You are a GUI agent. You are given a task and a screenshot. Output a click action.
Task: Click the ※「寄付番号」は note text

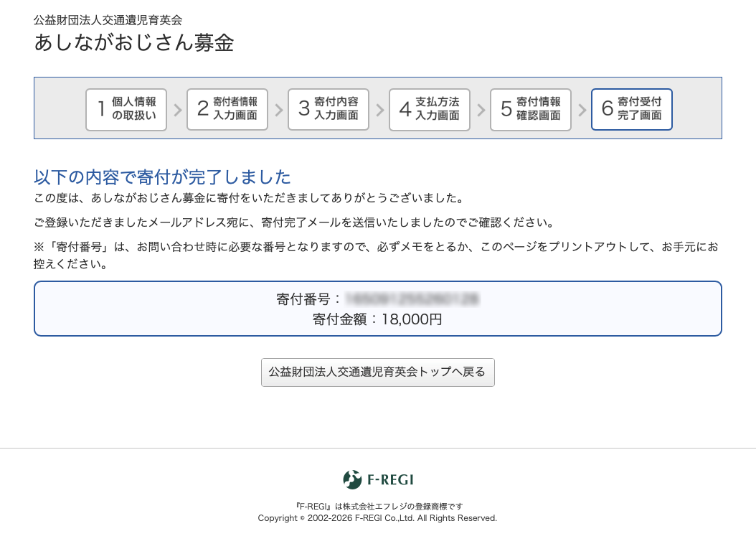tap(376, 255)
